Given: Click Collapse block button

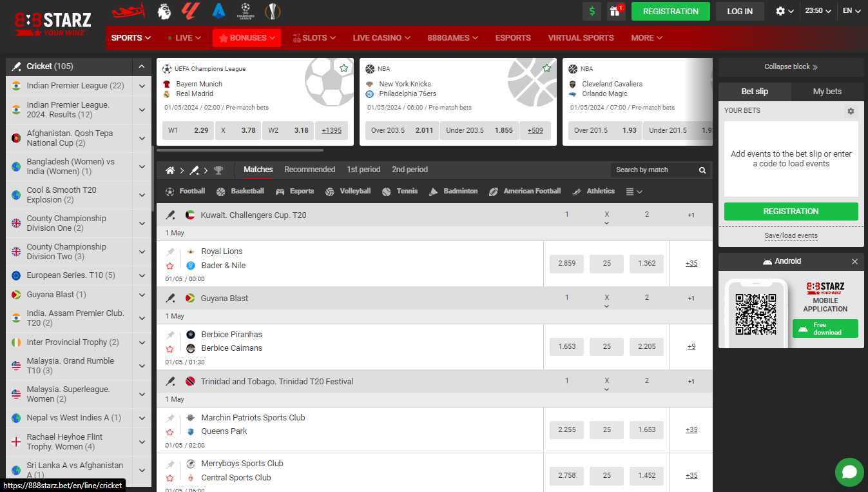Looking at the screenshot, I should [x=791, y=67].
